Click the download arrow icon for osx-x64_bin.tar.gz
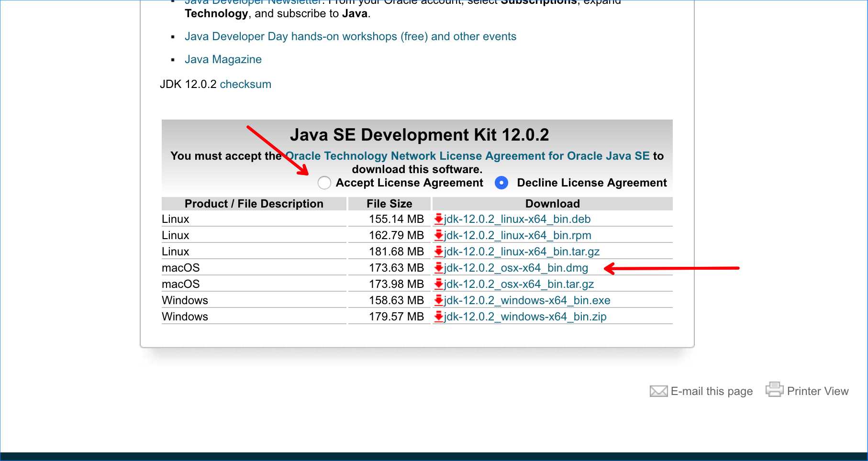Screen dimensions: 868x461 438,284
